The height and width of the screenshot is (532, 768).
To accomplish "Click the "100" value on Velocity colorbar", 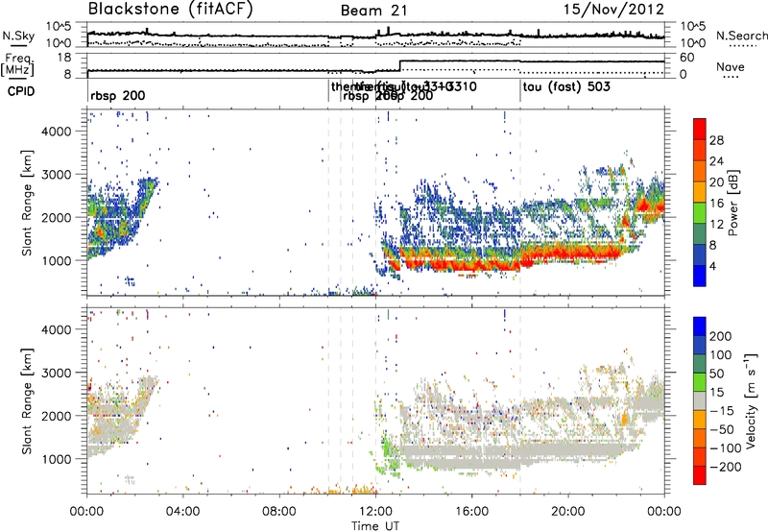I will [721, 355].
